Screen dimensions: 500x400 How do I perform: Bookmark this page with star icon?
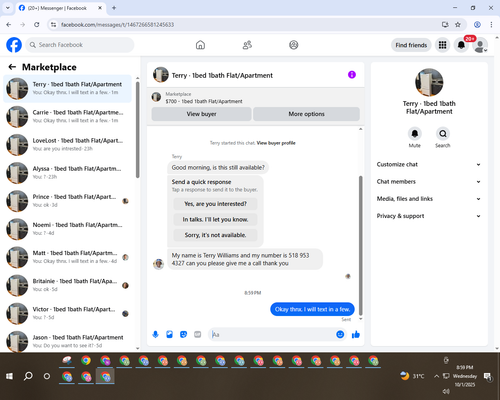point(458,25)
